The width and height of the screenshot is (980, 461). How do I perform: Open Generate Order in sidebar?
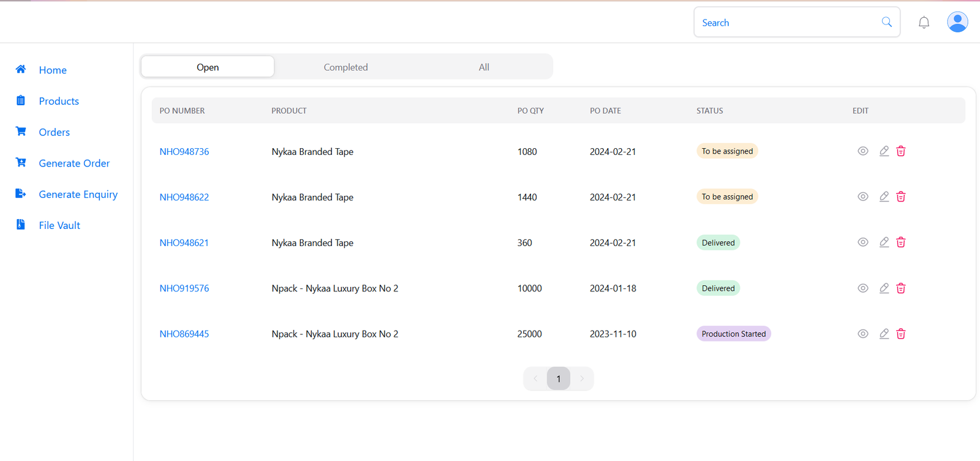pos(74,163)
